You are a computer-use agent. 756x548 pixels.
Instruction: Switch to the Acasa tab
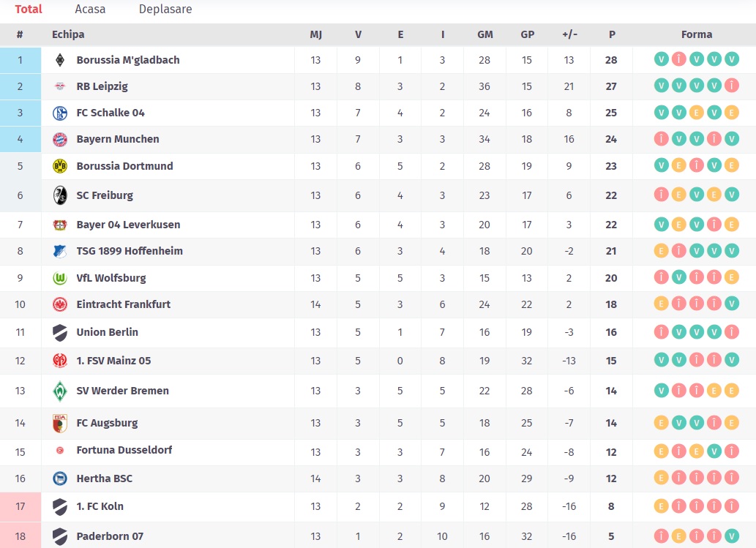point(90,10)
